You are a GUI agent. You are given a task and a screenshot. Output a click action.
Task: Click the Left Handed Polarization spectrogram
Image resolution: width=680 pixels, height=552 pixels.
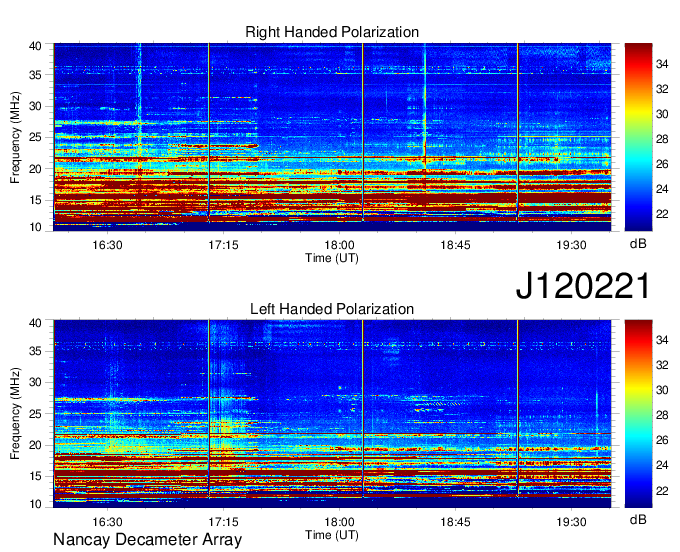tap(332, 414)
